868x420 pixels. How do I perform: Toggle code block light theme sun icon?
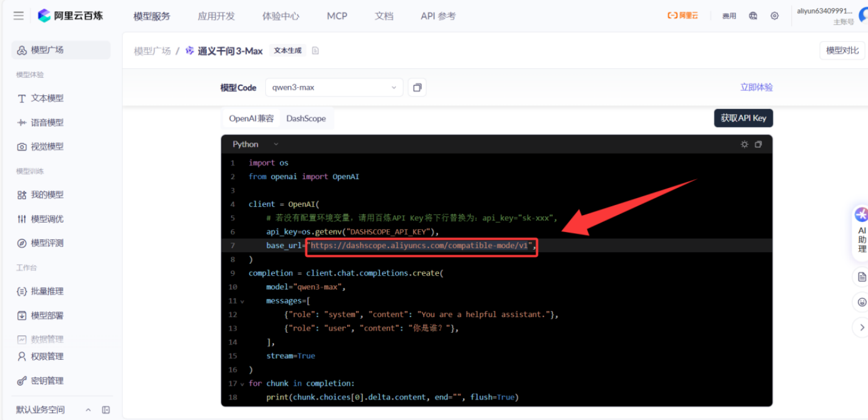tap(745, 144)
